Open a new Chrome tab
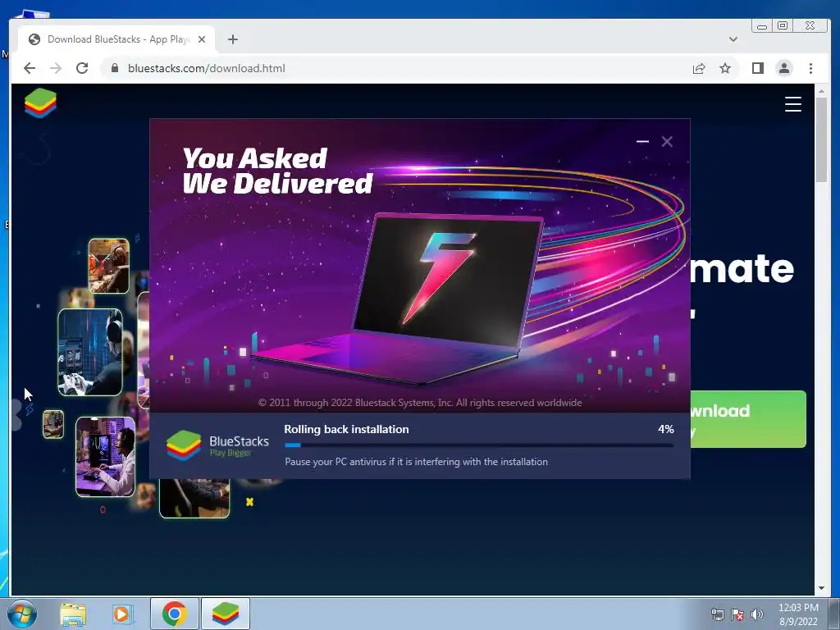 click(232, 39)
